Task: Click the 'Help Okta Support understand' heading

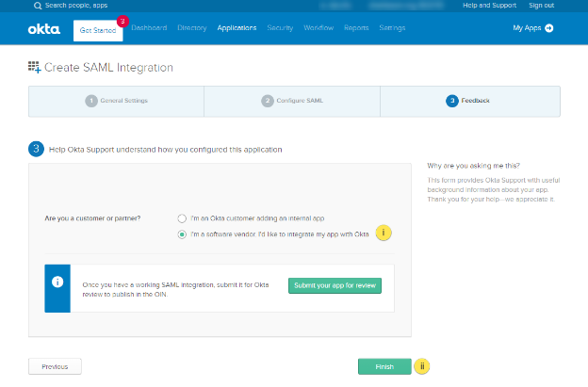Action: click(166, 150)
